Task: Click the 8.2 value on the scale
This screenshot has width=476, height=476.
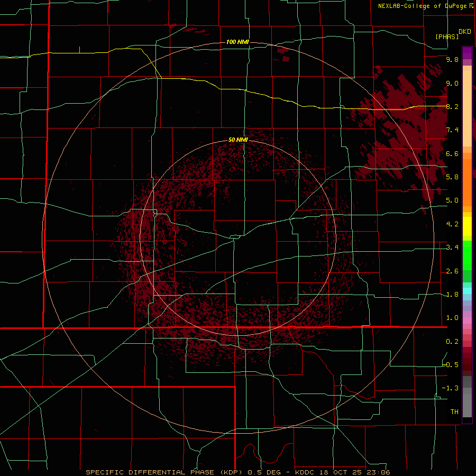Action: tap(452, 106)
